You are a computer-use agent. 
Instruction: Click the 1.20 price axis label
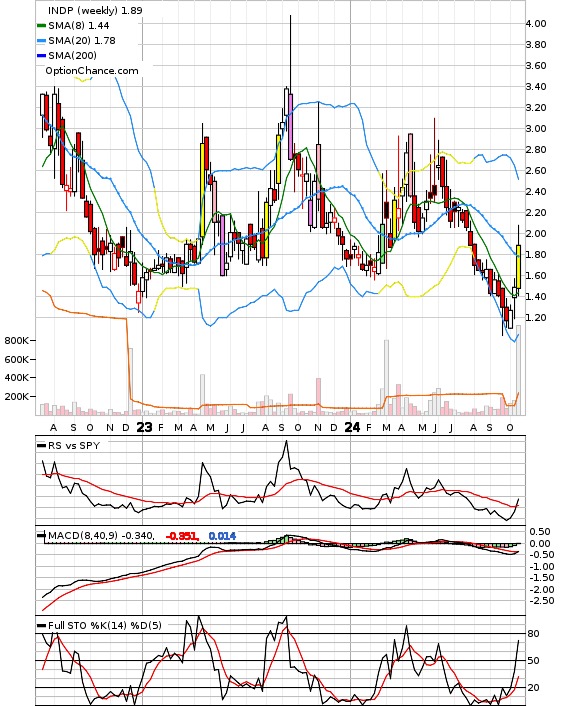[536, 318]
